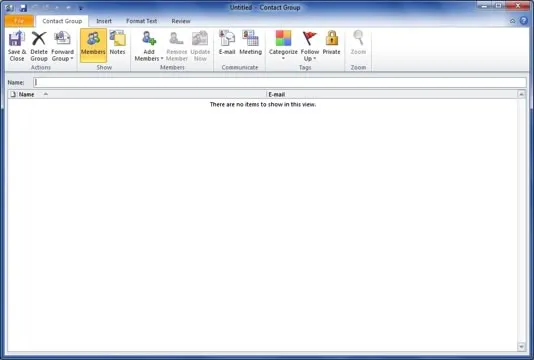534x360 pixels.
Task: Open the File tab
Action: pos(19,21)
